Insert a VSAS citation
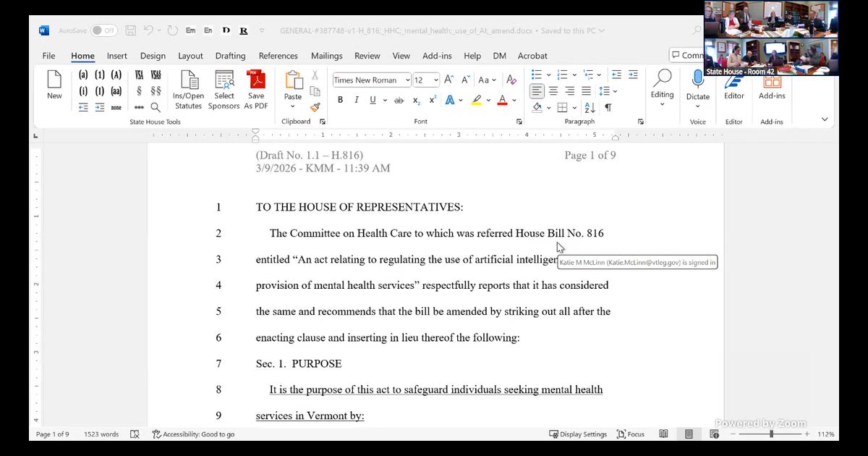Viewport: 868px width, 456px height. point(156,75)
